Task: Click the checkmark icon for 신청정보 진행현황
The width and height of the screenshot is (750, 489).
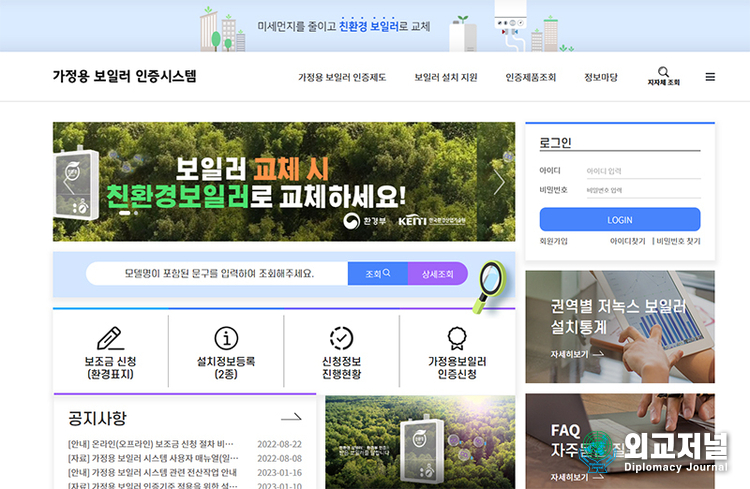Action: (342, 338)
